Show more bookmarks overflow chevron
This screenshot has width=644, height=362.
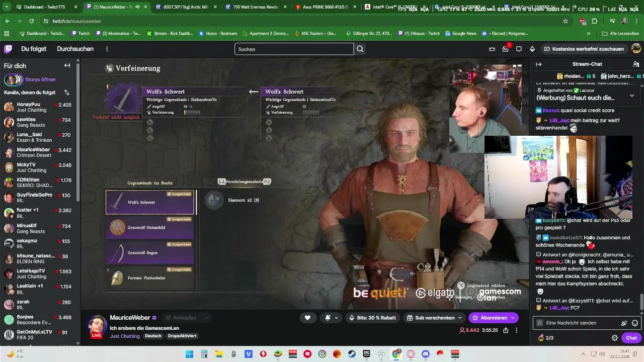(x=588, y=34)
